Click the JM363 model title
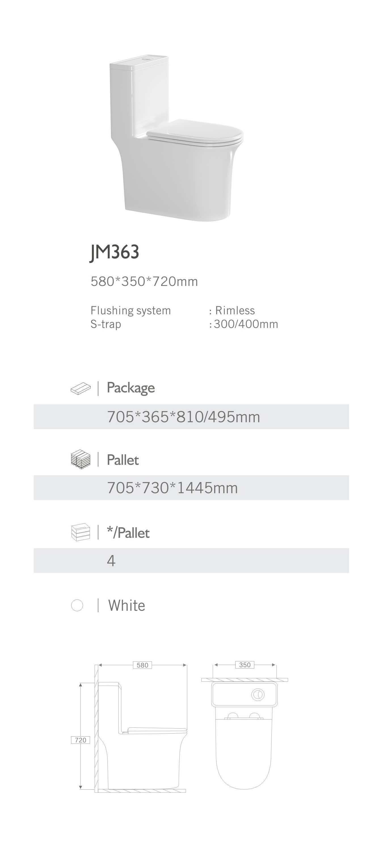The image size is (373, 868). point(115,252)
